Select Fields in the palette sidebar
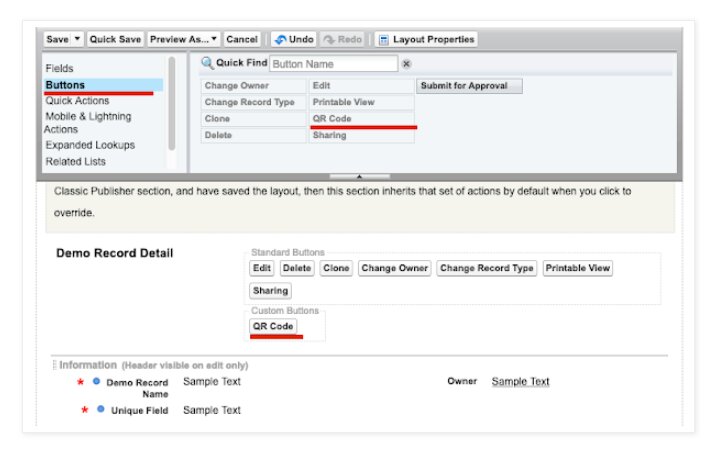Viewport: 718px width, 460px height. tap(59, 68)
